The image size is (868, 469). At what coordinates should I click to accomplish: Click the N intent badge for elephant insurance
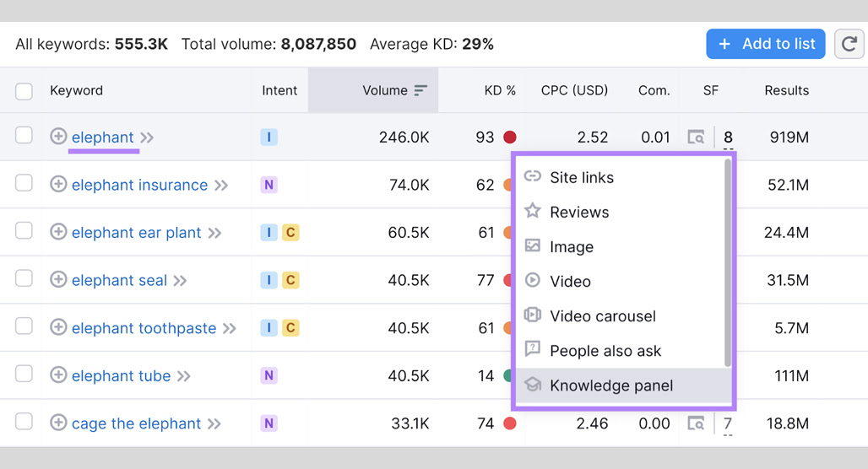(x=269, y=185)
